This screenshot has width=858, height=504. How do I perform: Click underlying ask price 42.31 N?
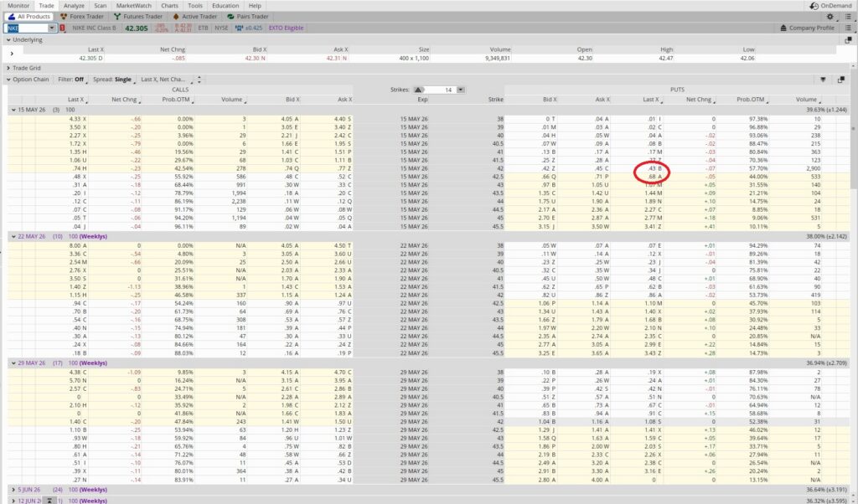pos(337,58)
